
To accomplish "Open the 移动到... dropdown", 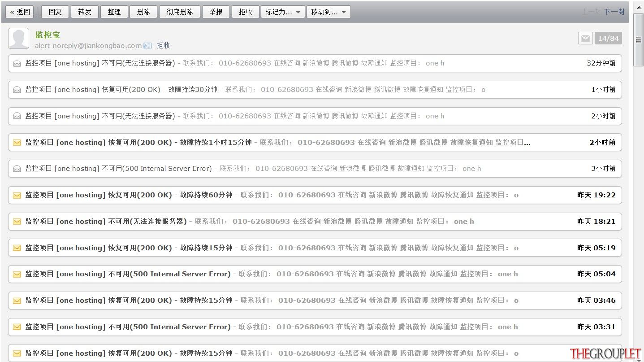I will coord(328,12).
